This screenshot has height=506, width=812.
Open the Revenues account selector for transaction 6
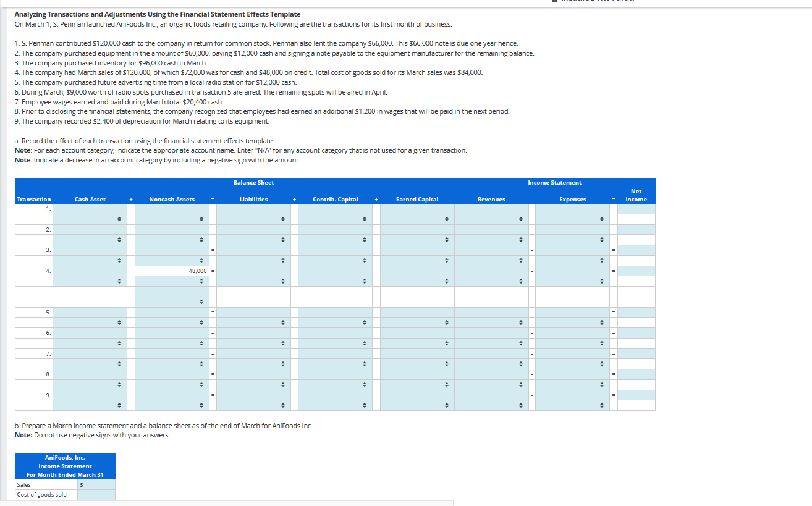(x=519, y=343)
